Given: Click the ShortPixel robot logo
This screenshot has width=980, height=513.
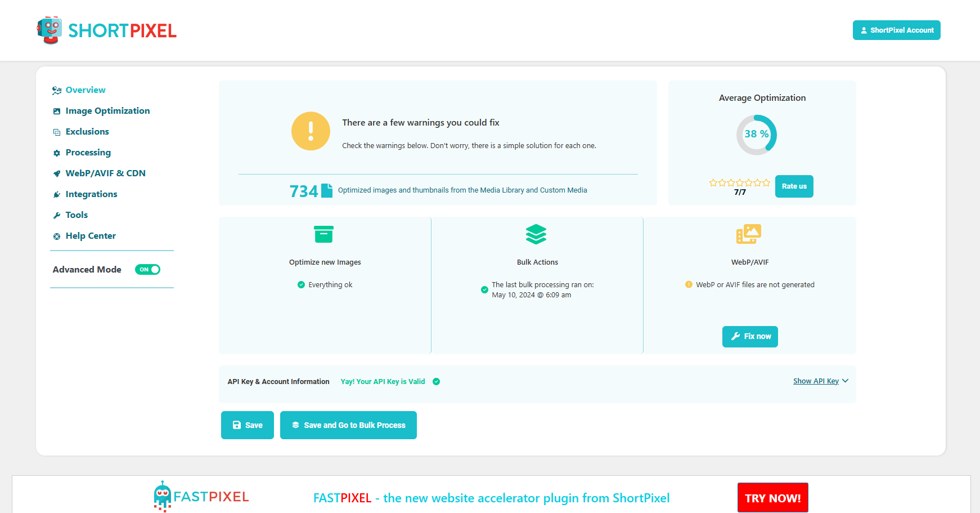Looking at the screenshot, I should 50,30.
